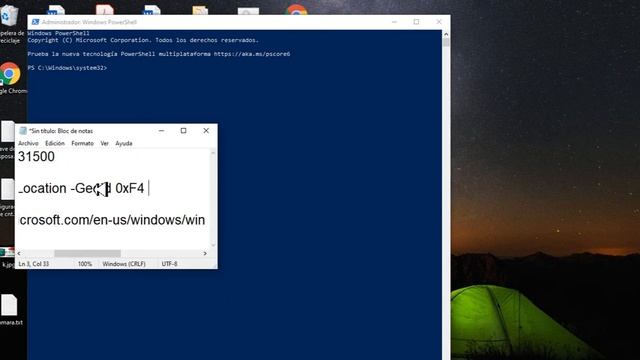This screenshot has height=360, width=640.
Task: Open the Formato menu in Notepad
Action: [x=82, y=143]
